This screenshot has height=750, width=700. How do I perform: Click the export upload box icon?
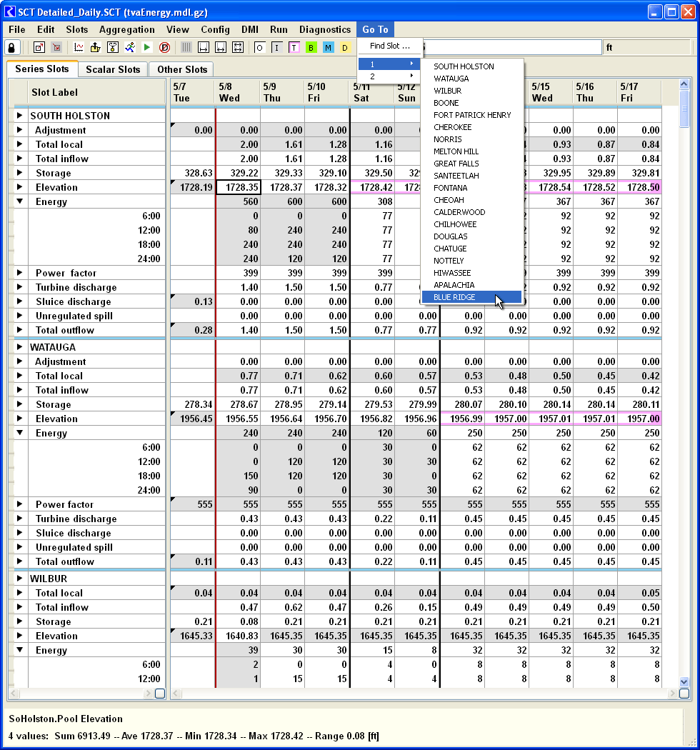coord(96,47)
